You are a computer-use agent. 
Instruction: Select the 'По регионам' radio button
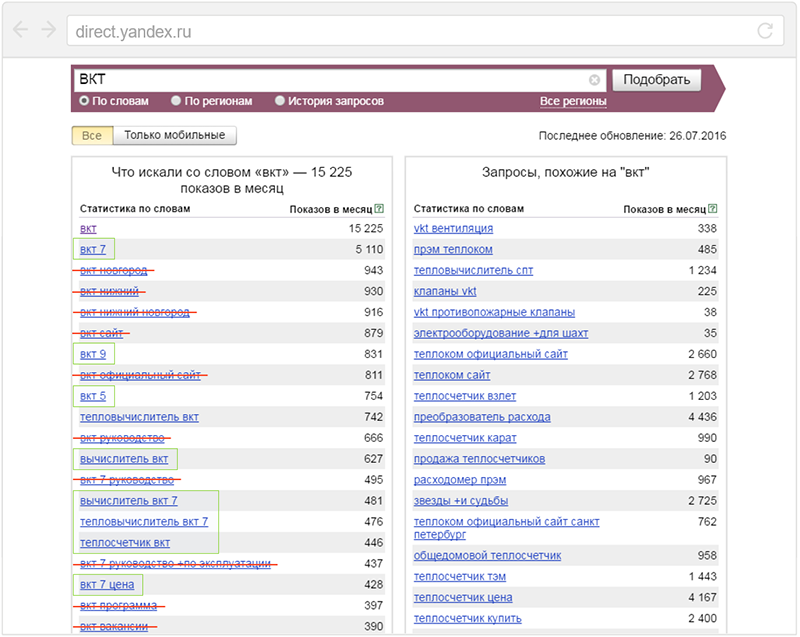(x=176, y=100)
